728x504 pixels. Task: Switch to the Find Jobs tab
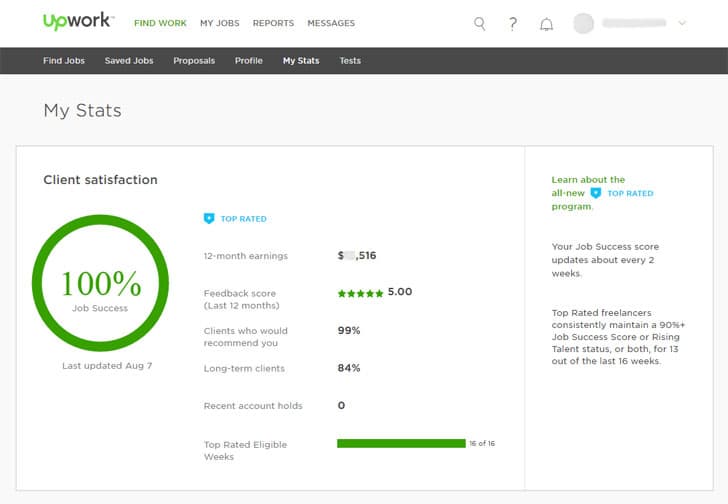tap(65, 61)
